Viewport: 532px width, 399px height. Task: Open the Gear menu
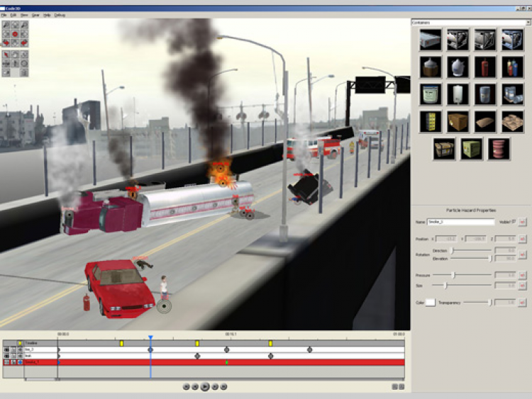[35, 16]
